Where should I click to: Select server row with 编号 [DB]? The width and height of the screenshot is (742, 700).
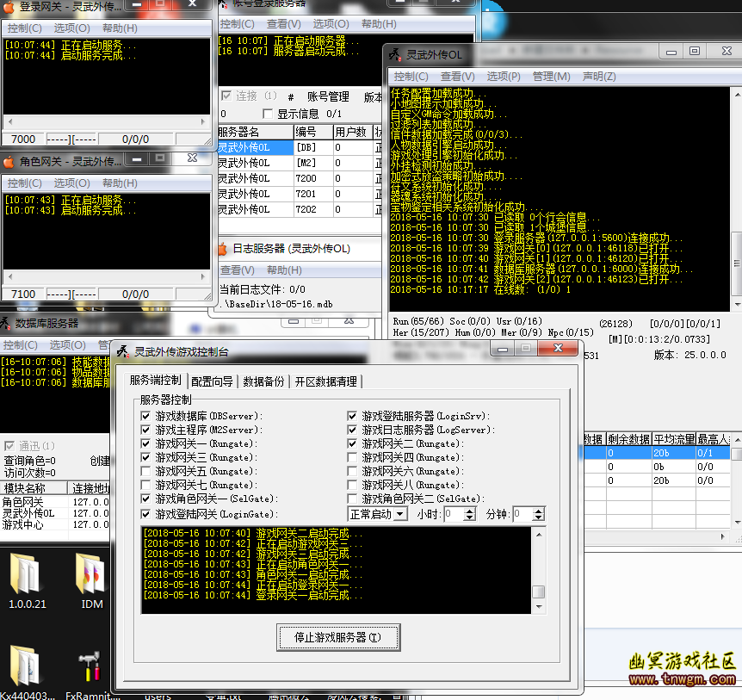pos(299,148)
